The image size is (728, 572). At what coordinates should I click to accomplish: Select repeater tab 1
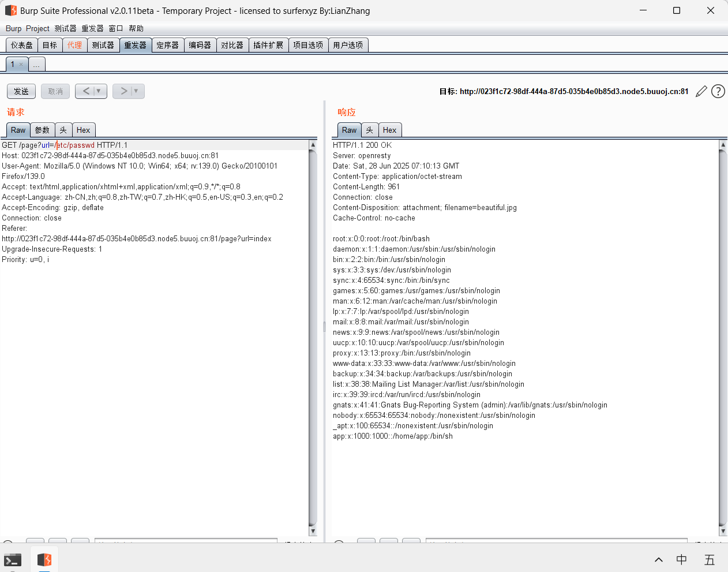[x=13, y=65]
